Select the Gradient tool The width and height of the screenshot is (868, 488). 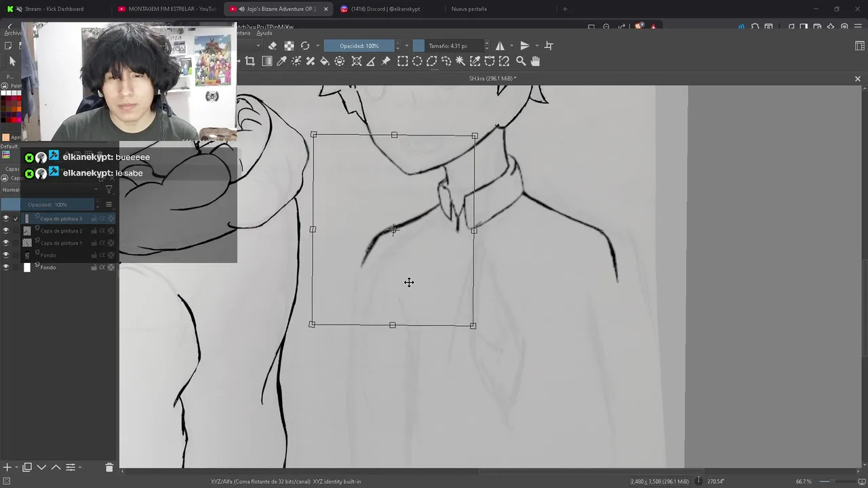pyautogui.click(x=267, y=61)
